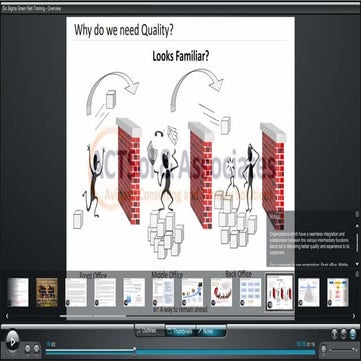Screen dimensions: 361x361
Task: Select the red arch chart thumbnail
Action: click(x=221, y=292)
